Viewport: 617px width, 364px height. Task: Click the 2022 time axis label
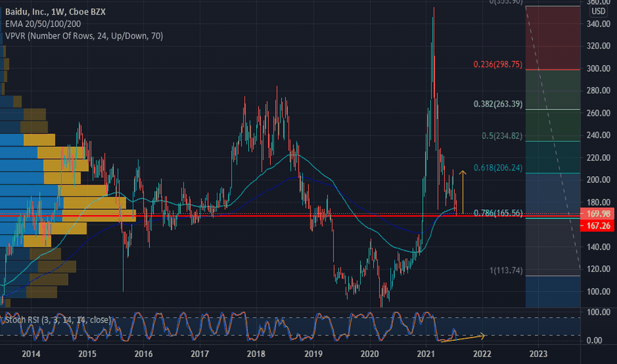[482, 354]
